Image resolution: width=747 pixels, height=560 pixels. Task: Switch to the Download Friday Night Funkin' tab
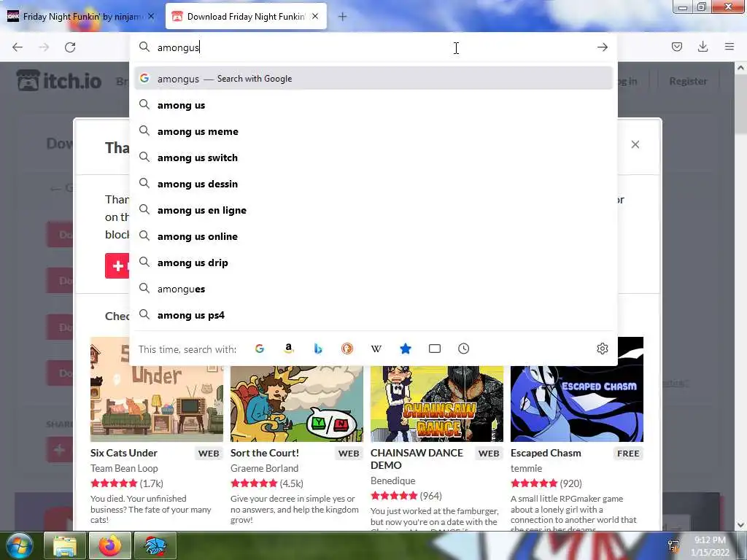[246, 17]
